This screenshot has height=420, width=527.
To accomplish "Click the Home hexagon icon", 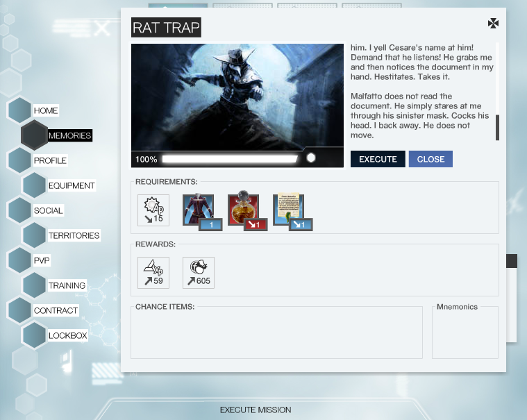I will (19, 110).
